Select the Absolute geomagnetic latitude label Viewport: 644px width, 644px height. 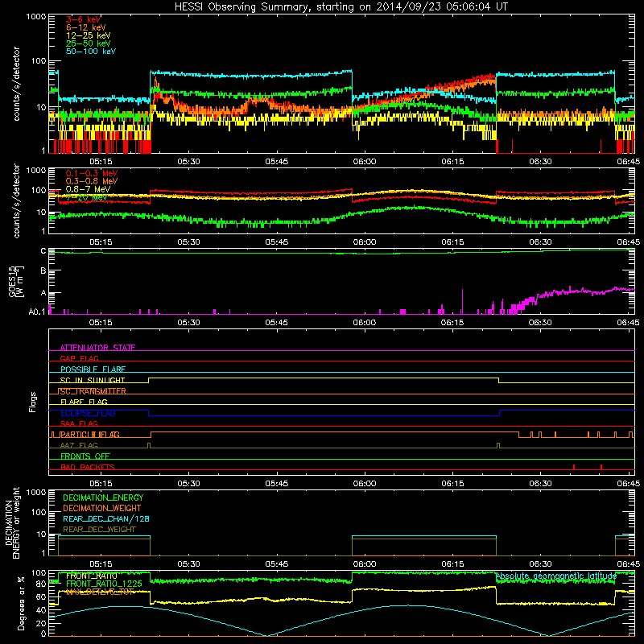point(556,576)
